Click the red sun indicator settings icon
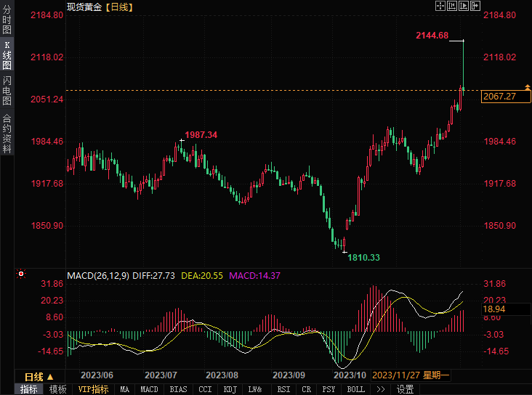Image resolution: width=532 pixels, height=395 pixels. tap(21, 274)
